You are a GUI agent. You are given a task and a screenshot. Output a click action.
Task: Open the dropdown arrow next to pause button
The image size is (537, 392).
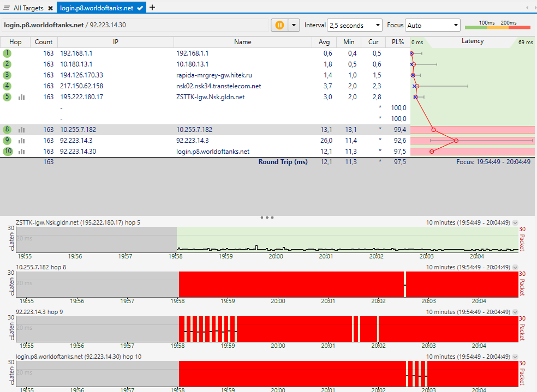coord(294,25)
